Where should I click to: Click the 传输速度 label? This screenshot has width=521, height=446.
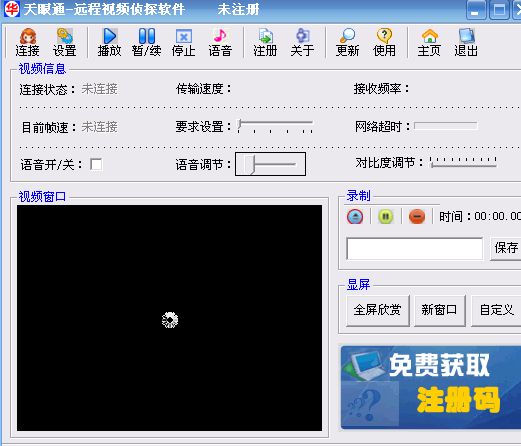point(203,89)
